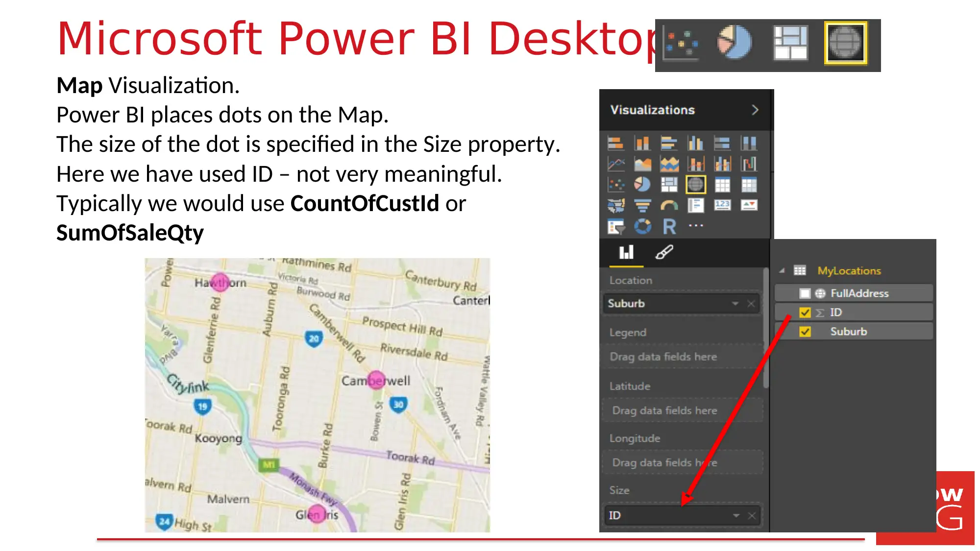Screen dimensions: 980x551
Task: Choose Line and clustered column chart visual
Action: click(722, 164)
